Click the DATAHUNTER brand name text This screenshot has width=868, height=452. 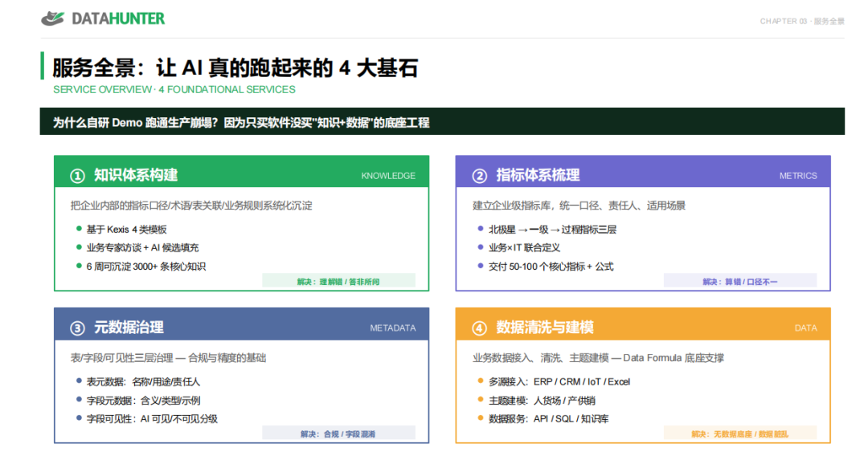[118, 18]
